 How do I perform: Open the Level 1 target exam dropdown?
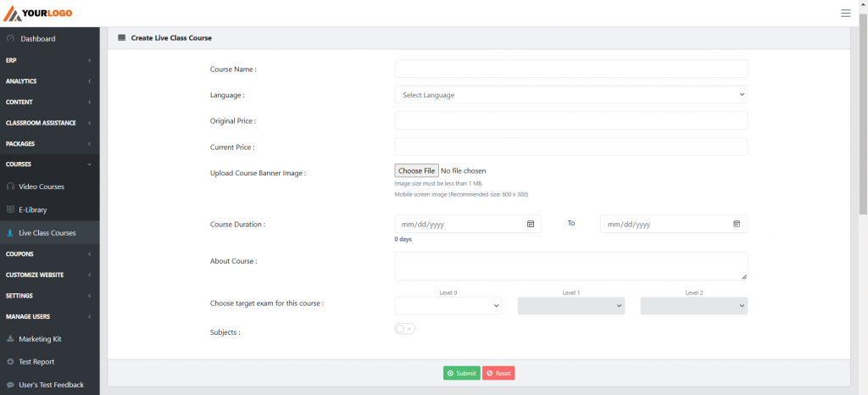pos(570,306)
